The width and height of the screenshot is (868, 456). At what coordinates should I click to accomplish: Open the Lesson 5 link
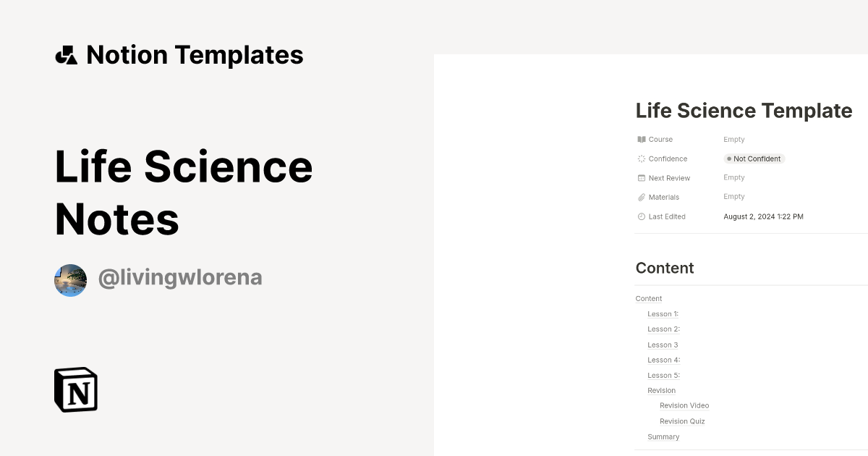[663, 375]
